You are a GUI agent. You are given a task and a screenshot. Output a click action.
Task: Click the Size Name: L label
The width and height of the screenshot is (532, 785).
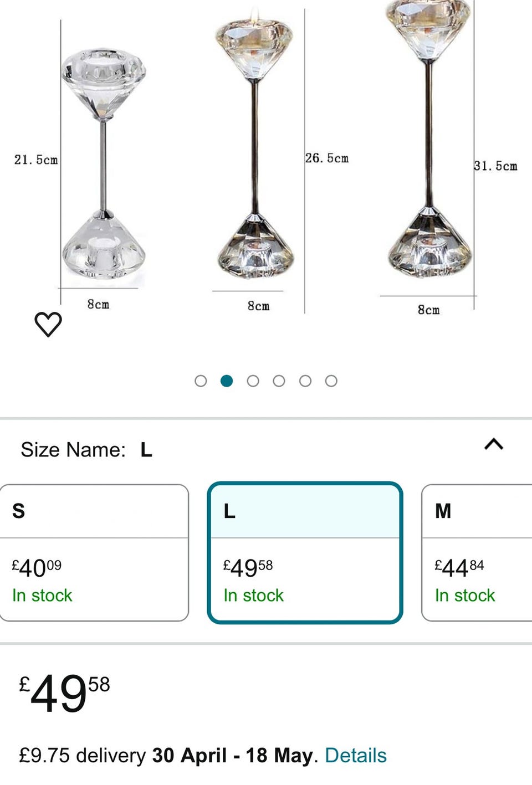pos(86,449)
